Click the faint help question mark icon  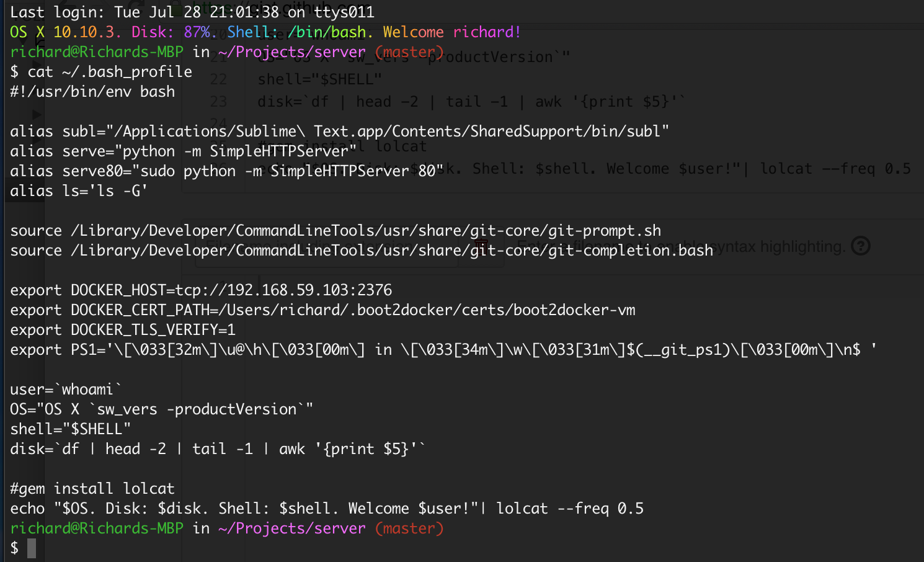pyautogui.click(x=860, y=246)
